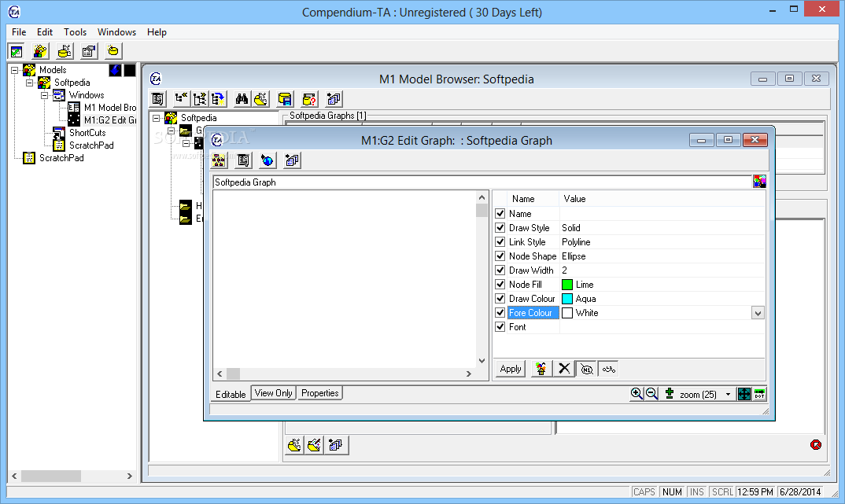
Task: Click the X delete icon next to Apply
Action: click(564, 369)
